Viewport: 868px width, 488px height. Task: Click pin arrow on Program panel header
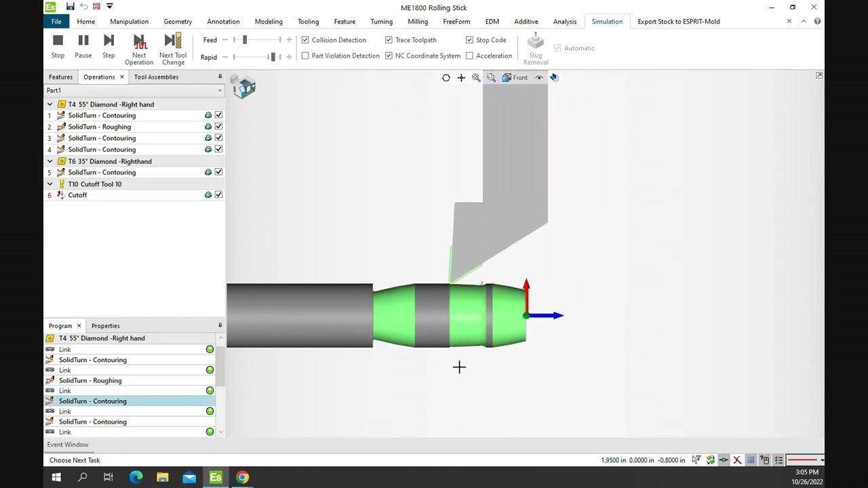(x=220, y=325)
